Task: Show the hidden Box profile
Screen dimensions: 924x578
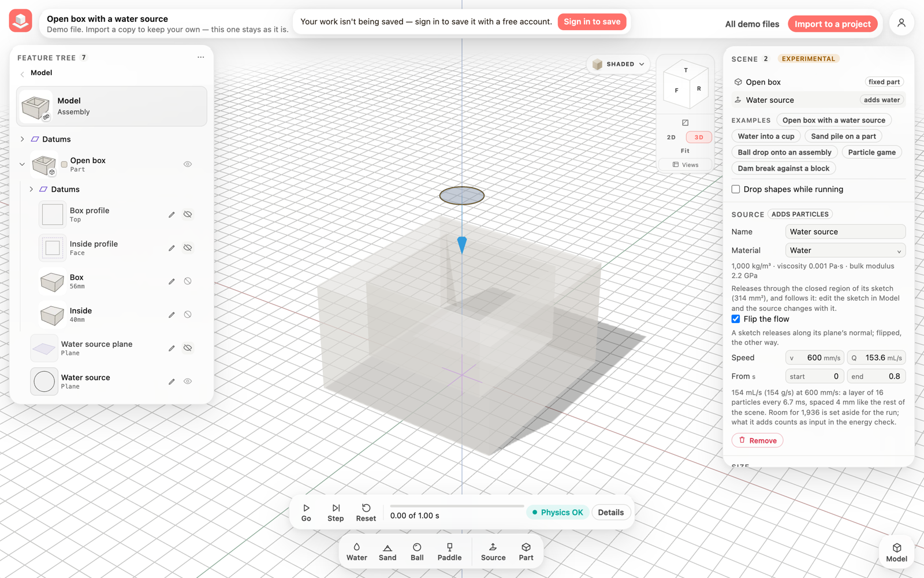Action: [x=188, y=214]
